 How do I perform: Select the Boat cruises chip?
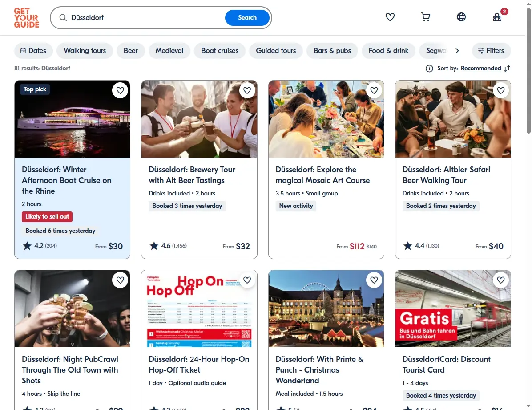pyautogui.click(x=220, y=51)
